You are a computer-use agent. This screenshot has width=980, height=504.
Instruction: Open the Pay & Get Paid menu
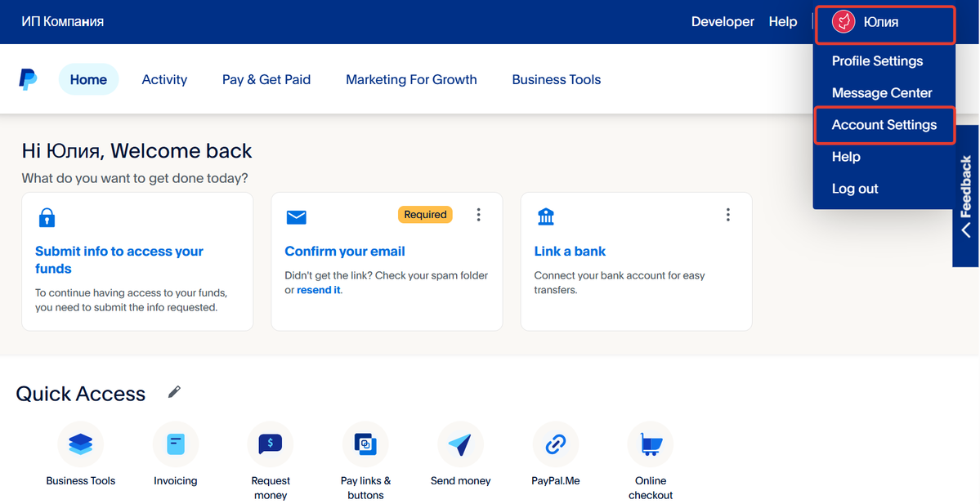[266, 79]
